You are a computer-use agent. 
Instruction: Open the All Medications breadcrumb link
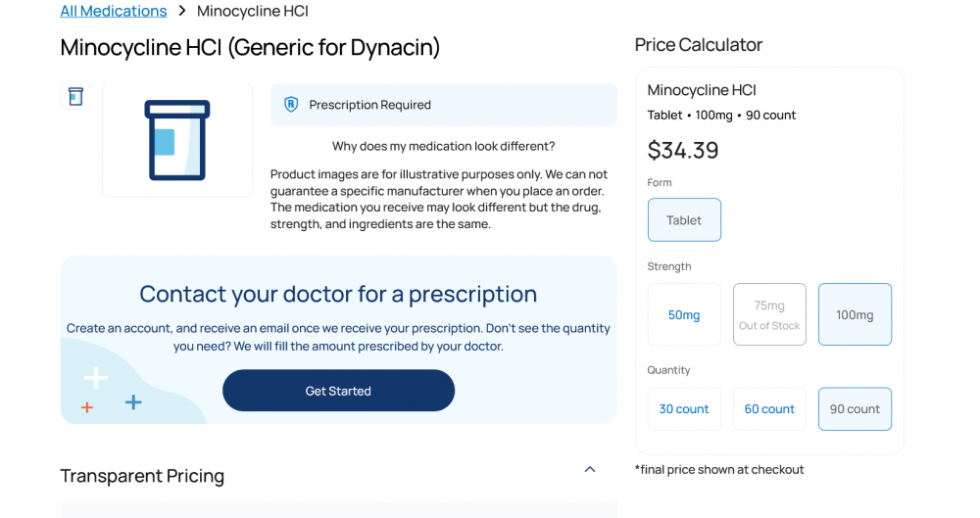pos(114,12)
